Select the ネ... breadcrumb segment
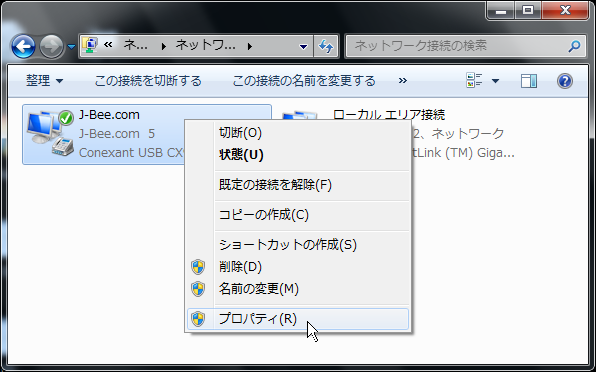 coord(135,46)
